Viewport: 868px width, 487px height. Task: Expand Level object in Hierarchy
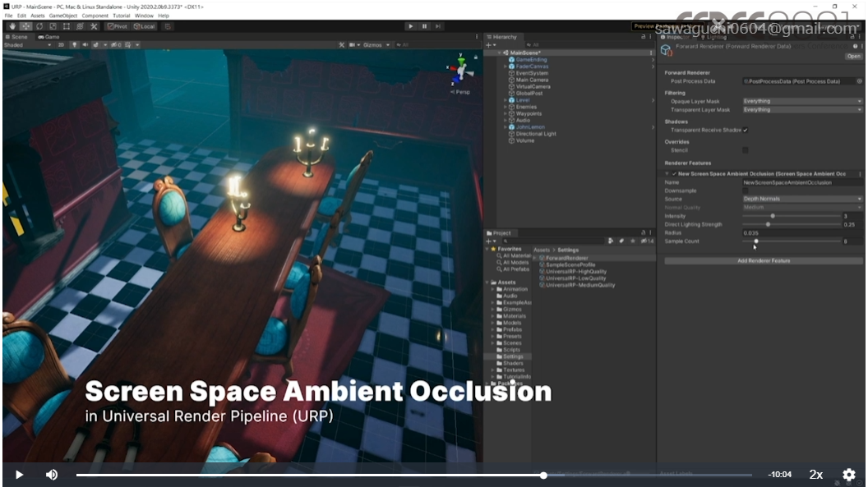(505, 100)
